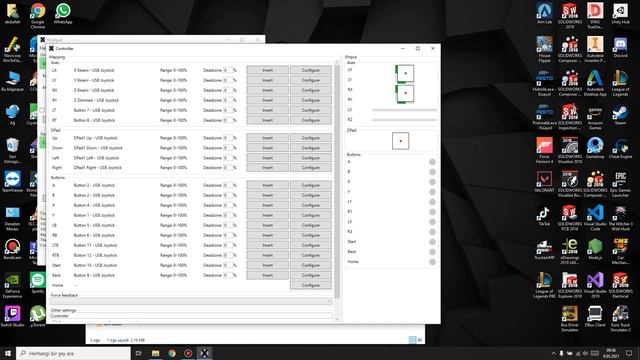The image size is (640, 360).
Task: Click the R2 trigger bar in XInput panel
Action: (404, 120)
